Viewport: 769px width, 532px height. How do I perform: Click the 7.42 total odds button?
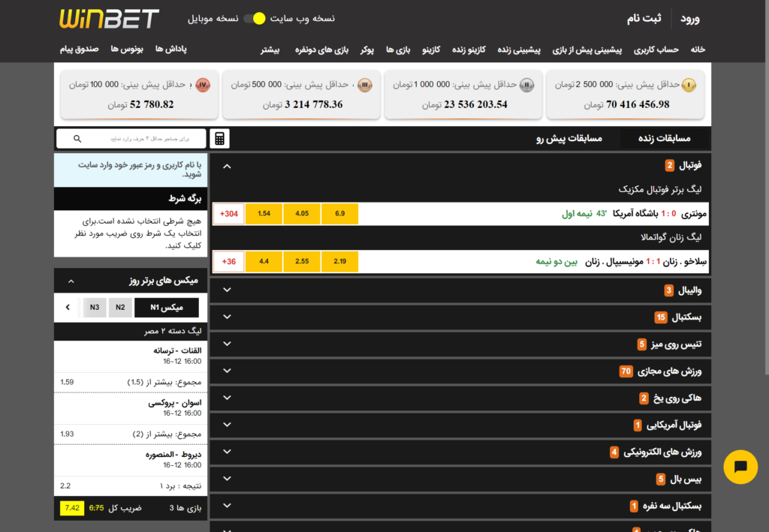click(72, 508)
